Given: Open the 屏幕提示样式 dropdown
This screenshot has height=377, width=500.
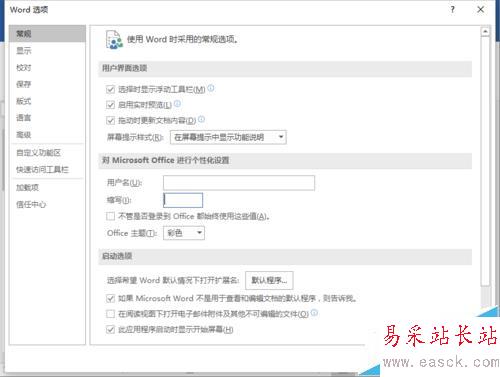Looking at the screenshot, I should point(228,137).
